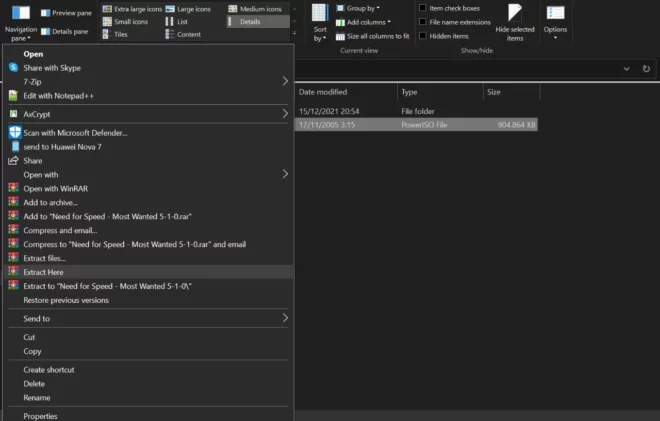Sort by Date modified column header
The height and width of the screenshot is (421, 660).
click(323, 92)
